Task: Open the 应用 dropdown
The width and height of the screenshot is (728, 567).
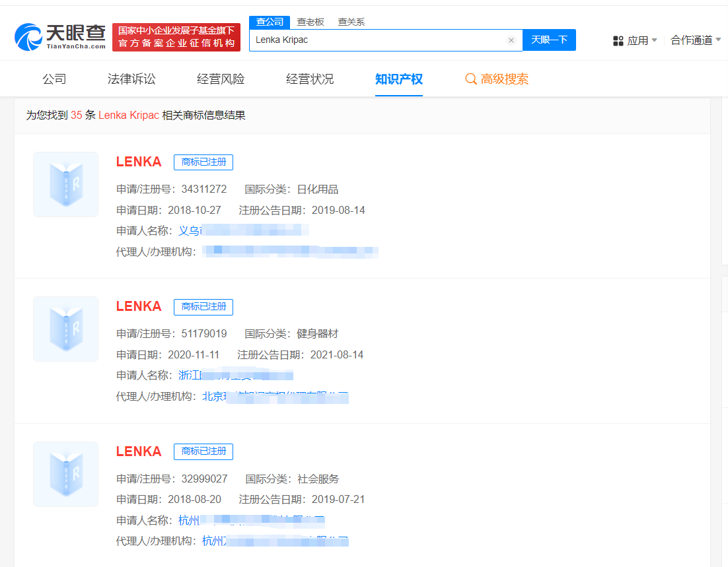Action: pyautogui.click(x=636, y=40)
